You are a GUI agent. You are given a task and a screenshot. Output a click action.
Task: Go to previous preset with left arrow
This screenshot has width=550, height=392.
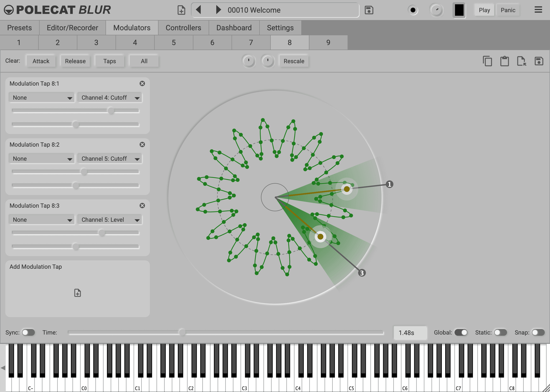click(198, 10)
